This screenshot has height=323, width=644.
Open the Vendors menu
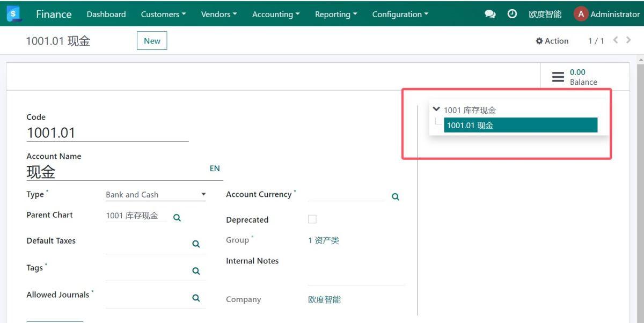(x=219, y=14)
